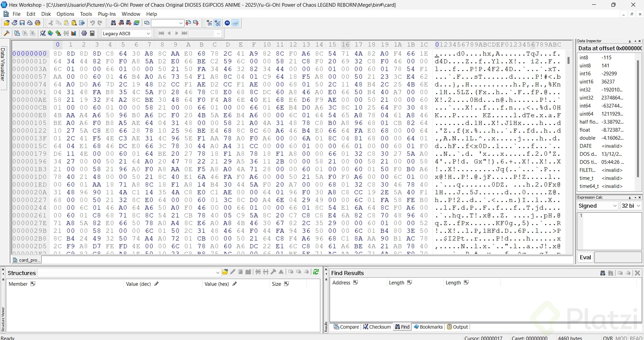Click the uint16 value 36237 in Data Inspector
The image size is (644, 340).
click(608, 82)
